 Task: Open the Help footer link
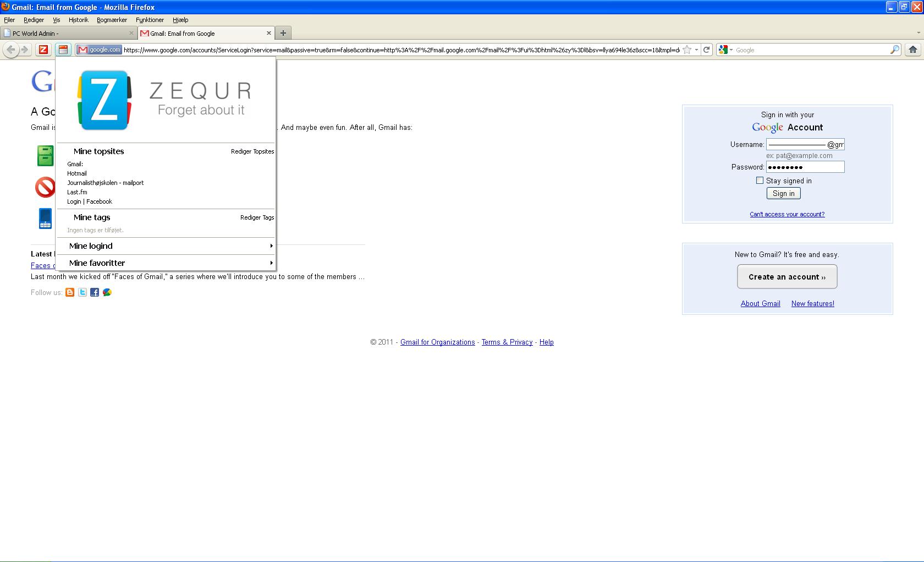click(x=546, y=342)
